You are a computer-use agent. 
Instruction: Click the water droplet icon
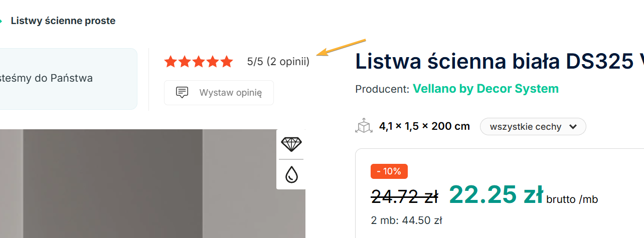[291, 174]
